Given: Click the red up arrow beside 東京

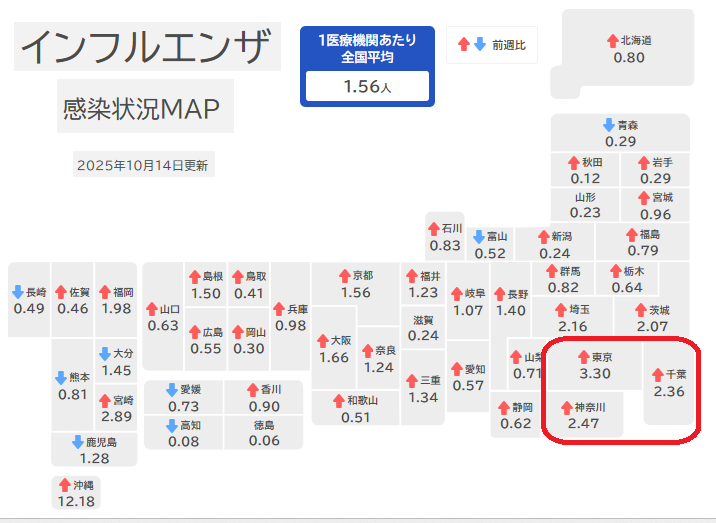Looking at the screenshot, I should 583,357.
